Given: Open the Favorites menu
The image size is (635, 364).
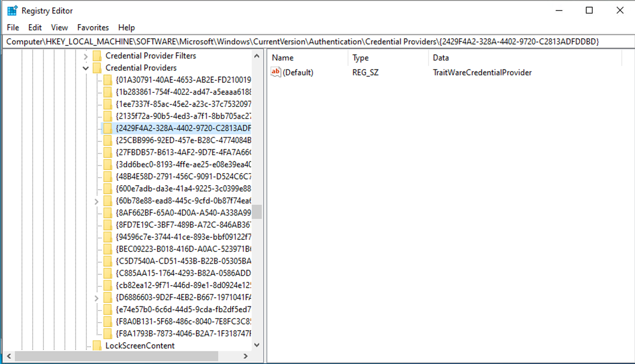Looking at the screenshot, I should 93,27.
